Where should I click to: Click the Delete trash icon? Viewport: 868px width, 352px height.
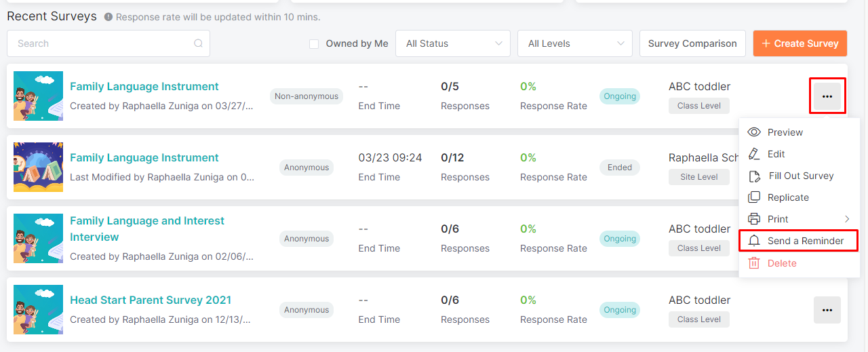754,263
